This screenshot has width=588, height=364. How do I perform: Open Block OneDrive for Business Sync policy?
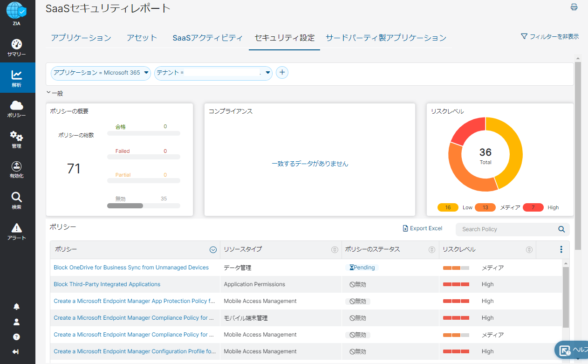tap(131, 268)
